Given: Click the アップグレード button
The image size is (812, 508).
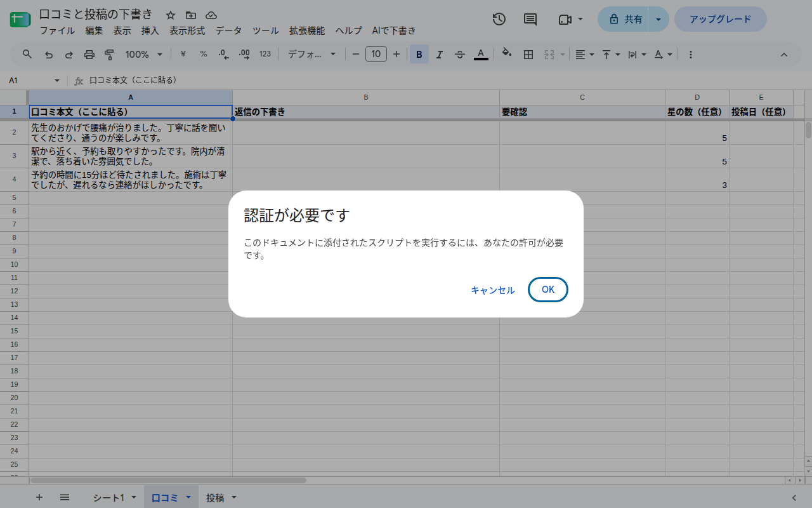Looking at the screenshot, I should point(721,19).
